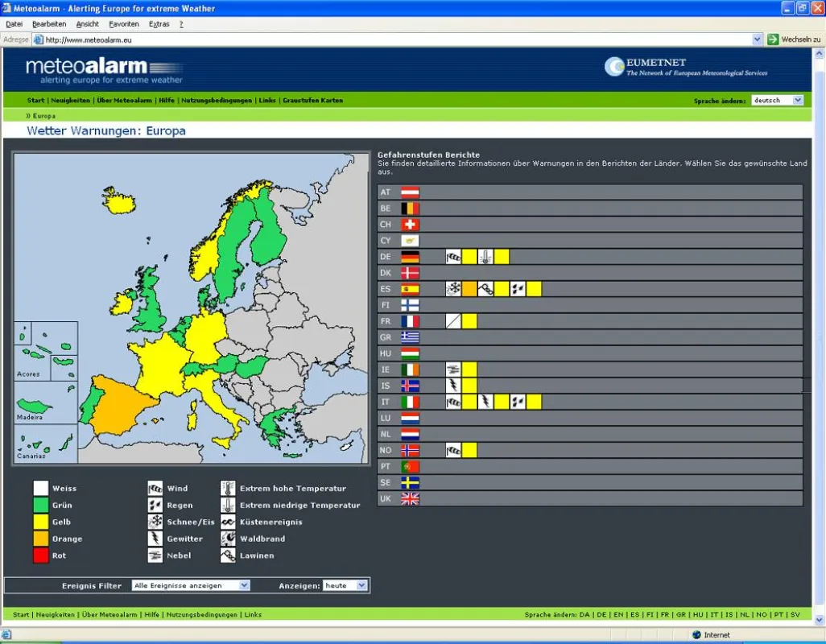
Task: Click Italy's thunderstorm warning icon
Action: click(485, 402)
